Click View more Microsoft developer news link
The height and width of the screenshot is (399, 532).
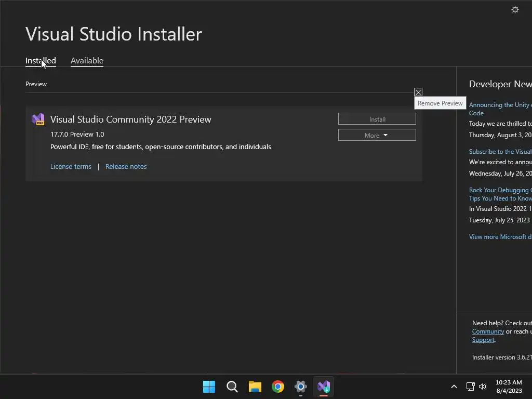500,237
